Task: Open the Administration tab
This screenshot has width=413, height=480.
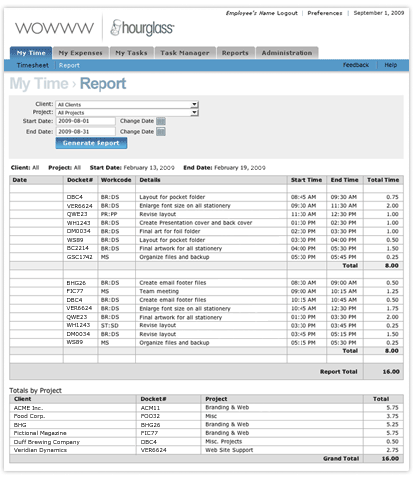Action: [287, 53]
